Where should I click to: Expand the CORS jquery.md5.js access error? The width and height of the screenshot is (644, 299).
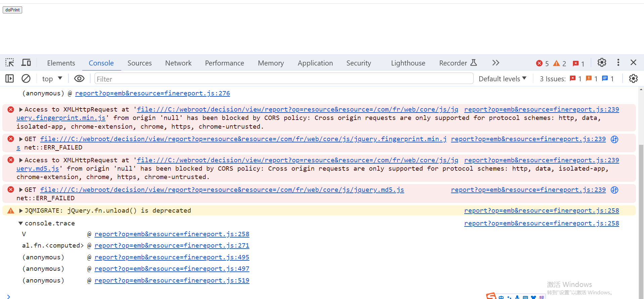21,160
